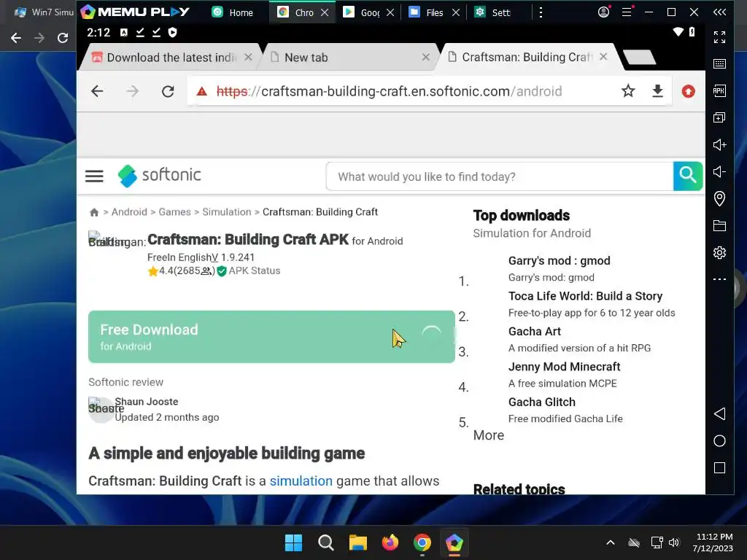Open Chrome from Windows taskbar

click(x=422, y=542)
